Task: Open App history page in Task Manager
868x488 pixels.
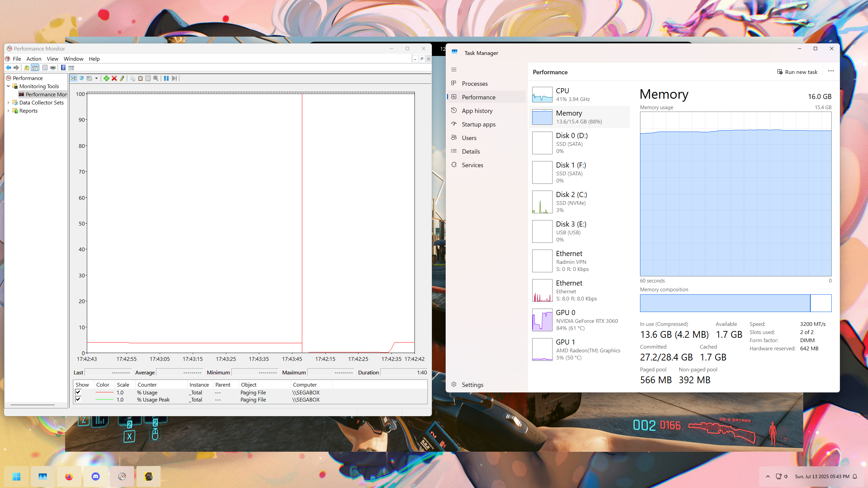Action: 486,111
